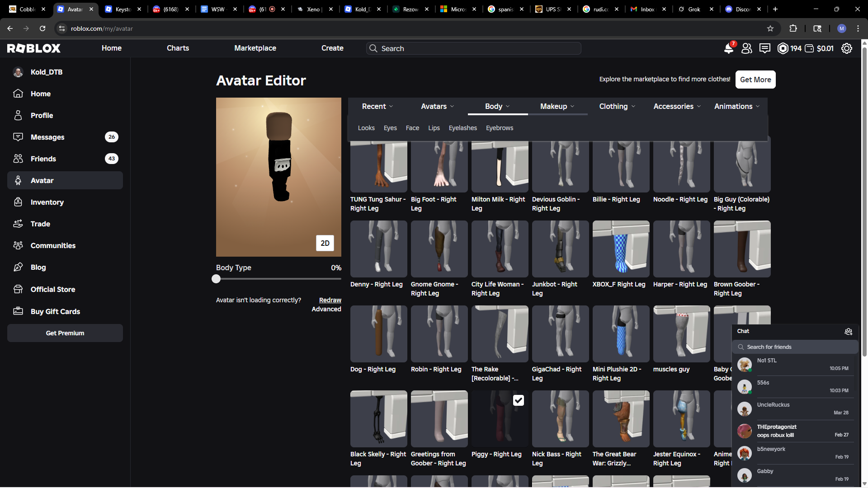Open the Chrome three-dot menu
Viewport: 868px width, 488px height.
(858, 28)
